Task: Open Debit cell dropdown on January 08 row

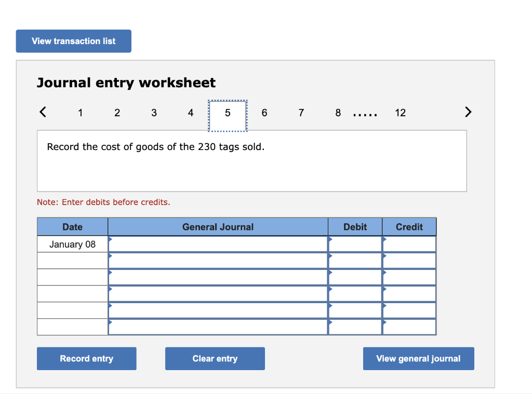Action: click(331, 240)
